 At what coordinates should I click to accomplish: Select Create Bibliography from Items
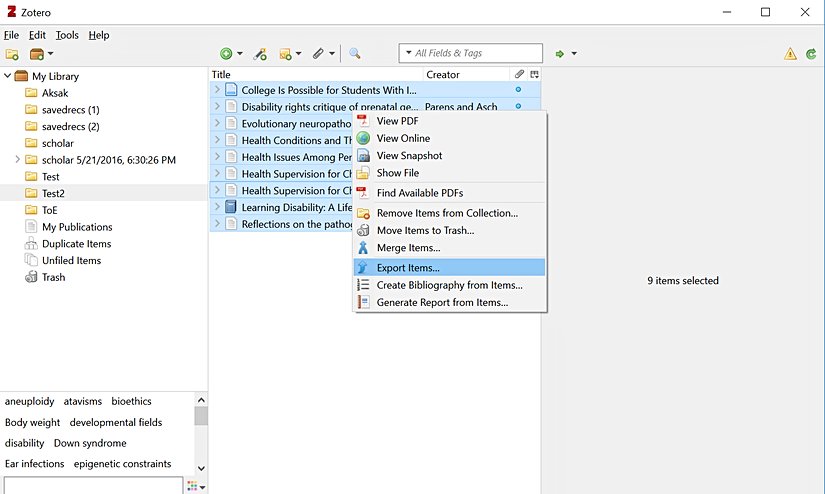click(449, 285)
